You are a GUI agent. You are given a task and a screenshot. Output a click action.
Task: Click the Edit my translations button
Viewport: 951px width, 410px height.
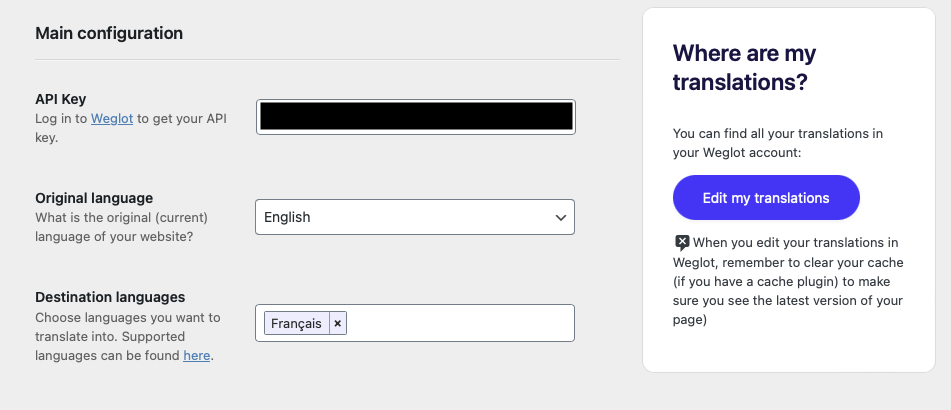coord(766,198)
